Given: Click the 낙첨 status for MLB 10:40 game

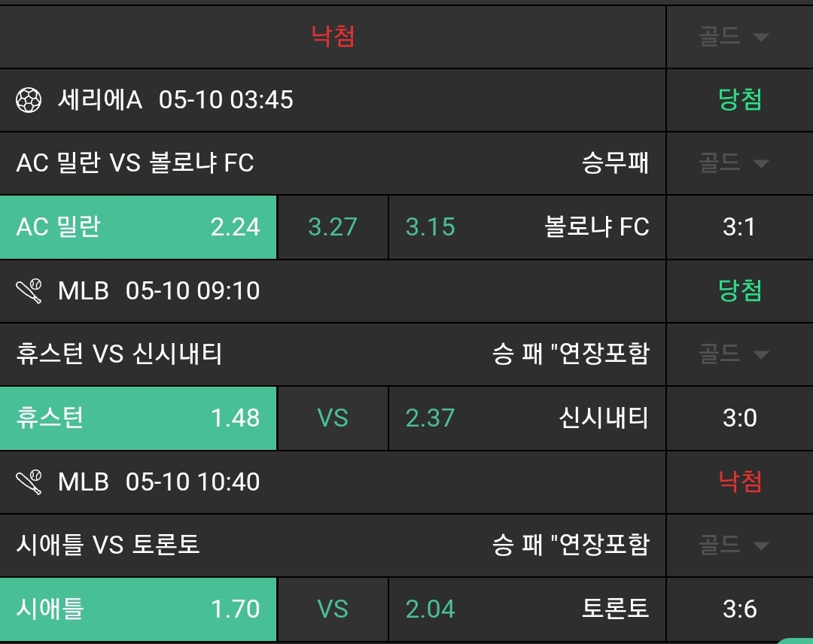Looking at the screenshot, I should pyautogui.click(x=739, y=482).
